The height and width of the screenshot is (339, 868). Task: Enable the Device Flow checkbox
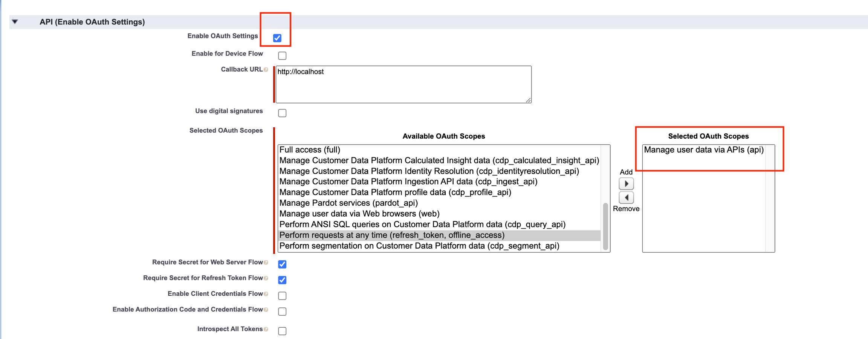click(x=282, y=56)
